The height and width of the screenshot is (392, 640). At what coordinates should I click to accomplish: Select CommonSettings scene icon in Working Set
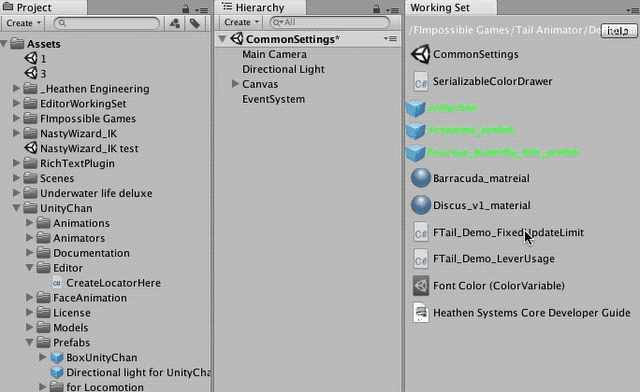point(420,54)
